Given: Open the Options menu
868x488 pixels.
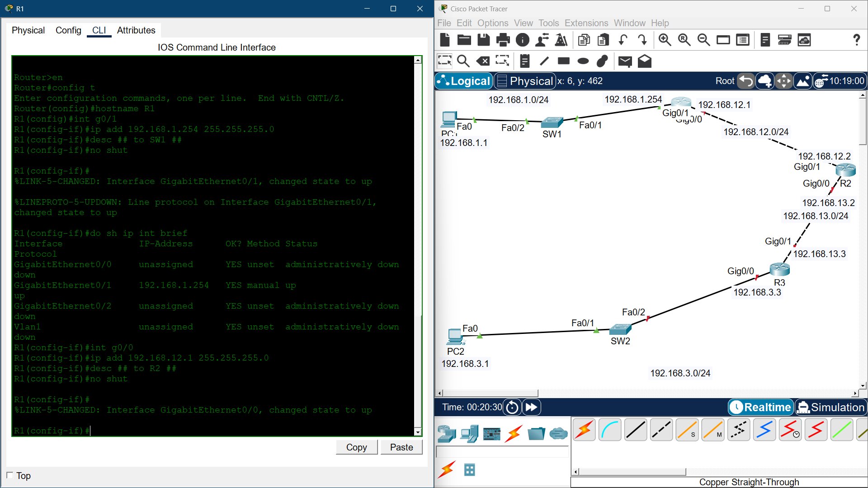Looking at the screenshot, I should coord(492,23).
